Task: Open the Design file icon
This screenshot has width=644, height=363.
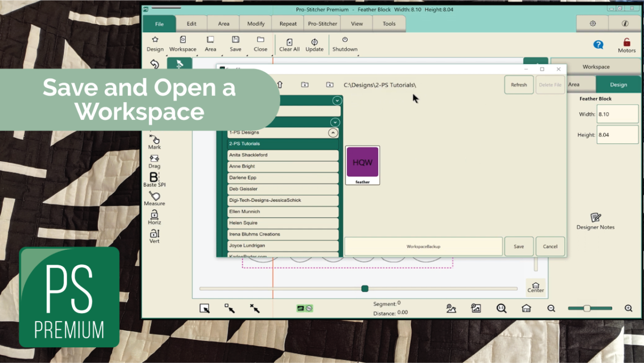Action: point(155,40)
